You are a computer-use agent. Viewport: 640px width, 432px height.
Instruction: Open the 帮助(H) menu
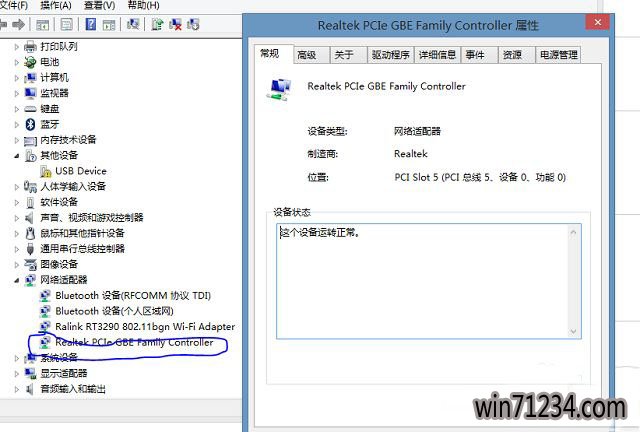(x=144, y=5)
